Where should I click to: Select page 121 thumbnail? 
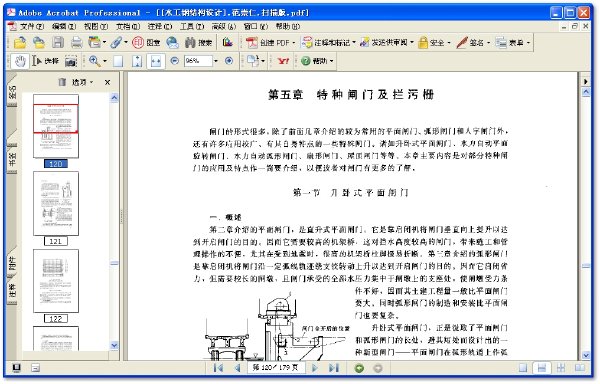point(56,203)
